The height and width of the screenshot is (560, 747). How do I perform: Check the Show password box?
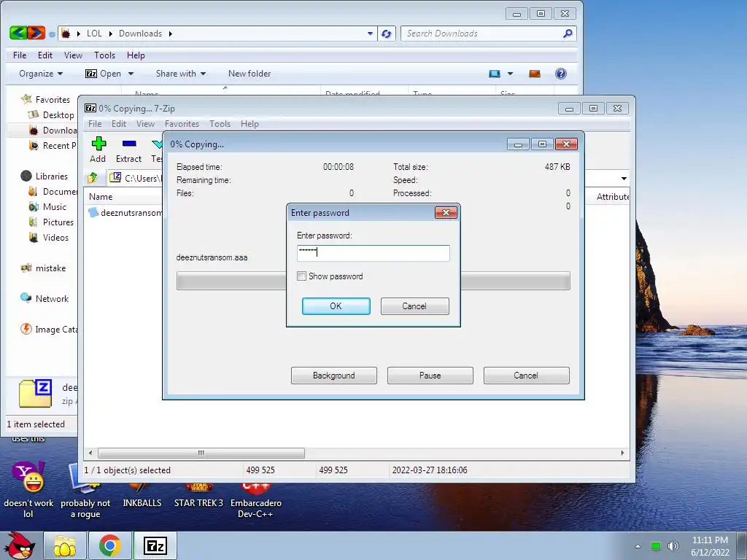click(x=301, y=276)
